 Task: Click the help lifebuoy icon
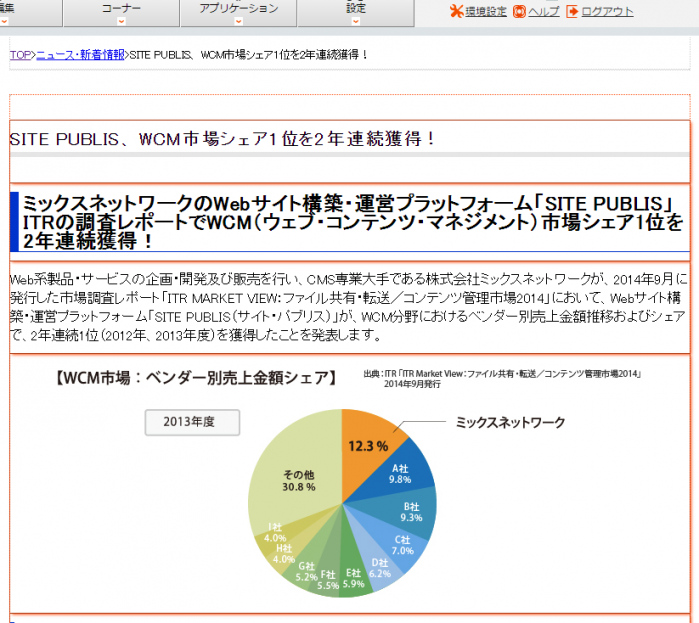(519, 12)
